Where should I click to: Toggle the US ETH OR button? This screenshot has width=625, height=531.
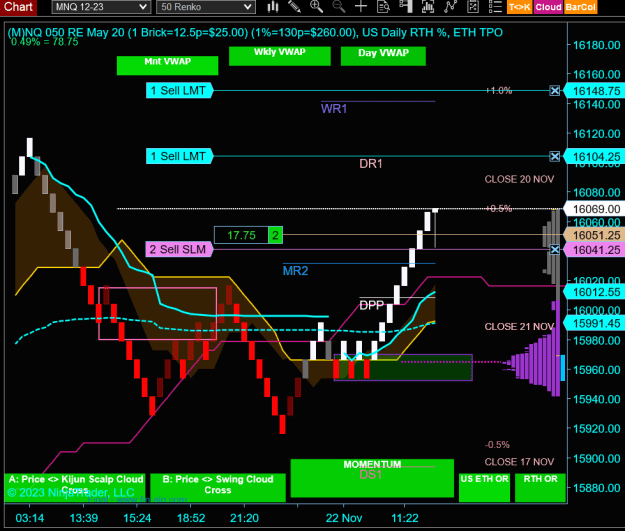(485, 487)
